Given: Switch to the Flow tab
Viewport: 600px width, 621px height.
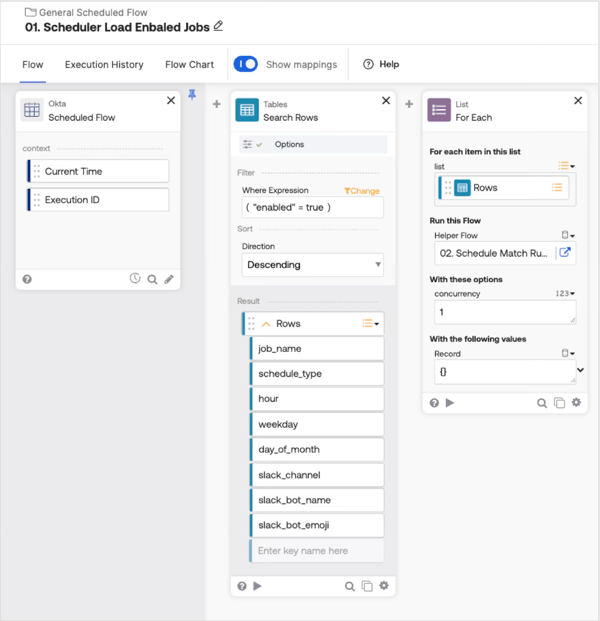Looking at the screenshot, I should point(33,65).
